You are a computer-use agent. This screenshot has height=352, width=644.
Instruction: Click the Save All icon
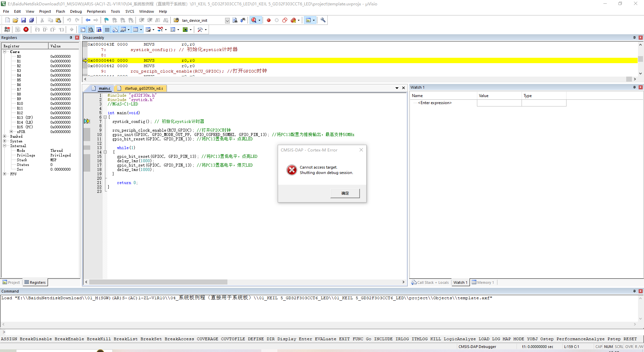point(32,20)
